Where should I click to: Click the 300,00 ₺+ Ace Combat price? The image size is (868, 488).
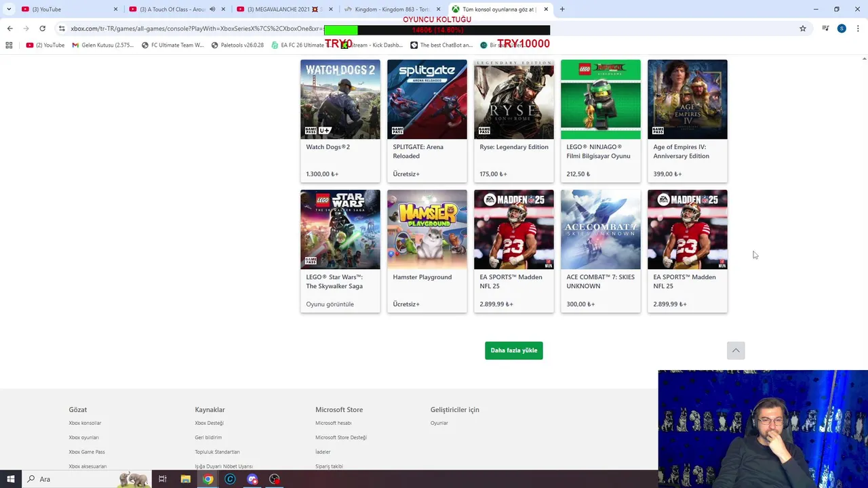click(580, 304)
